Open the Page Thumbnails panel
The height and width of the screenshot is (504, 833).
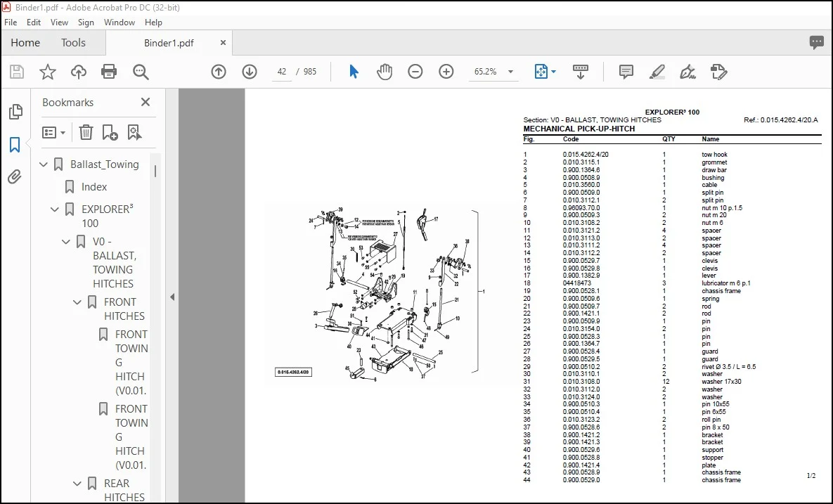pyautogui.click(x=15, y=112)
